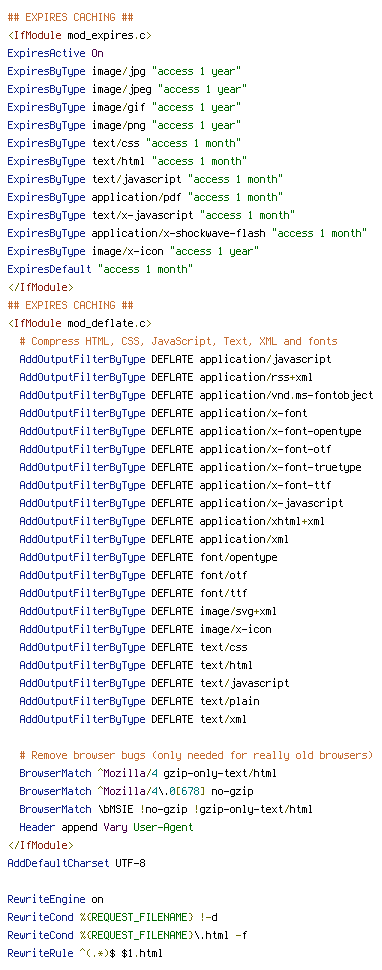Click the DEFLATE text/html line

tap(137, 665)
